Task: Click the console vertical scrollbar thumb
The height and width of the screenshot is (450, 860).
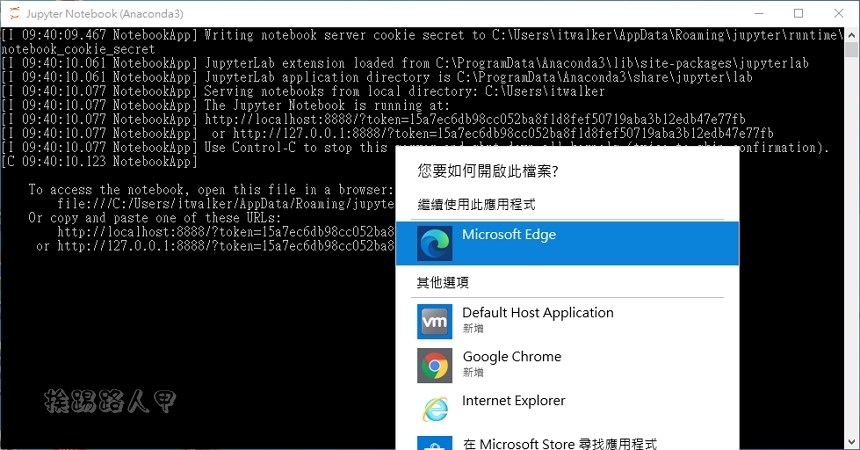Action: [851, 49]
